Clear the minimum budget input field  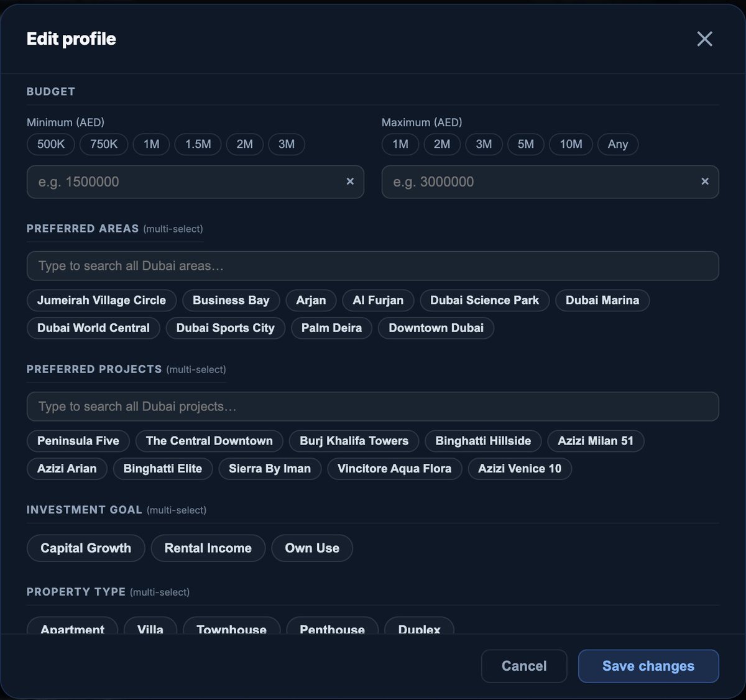[x=350, y=182]
